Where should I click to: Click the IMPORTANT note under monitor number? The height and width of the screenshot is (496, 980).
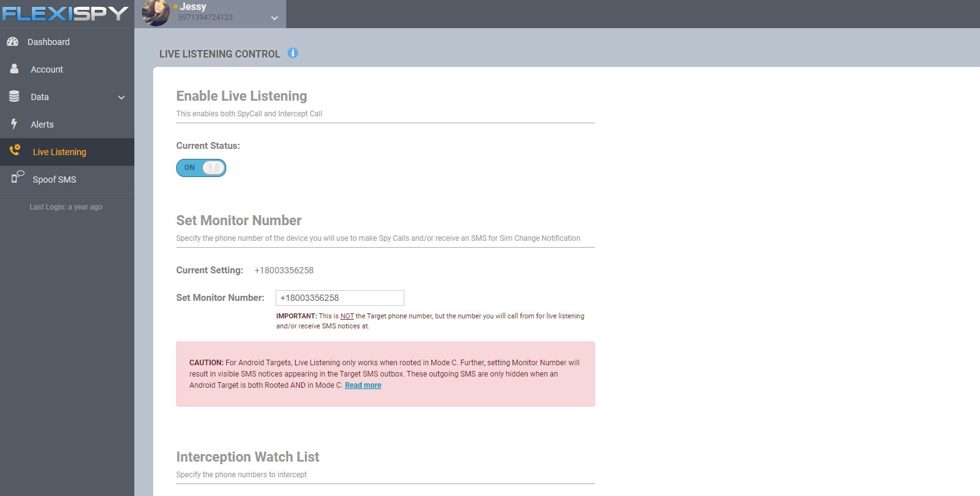[x=430, y=321]
